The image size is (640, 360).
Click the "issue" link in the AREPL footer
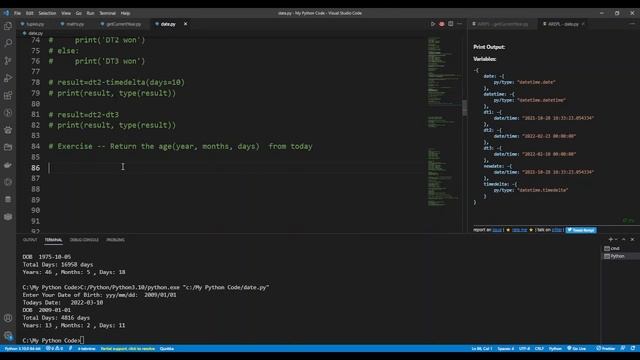click(x=497, y=230)
